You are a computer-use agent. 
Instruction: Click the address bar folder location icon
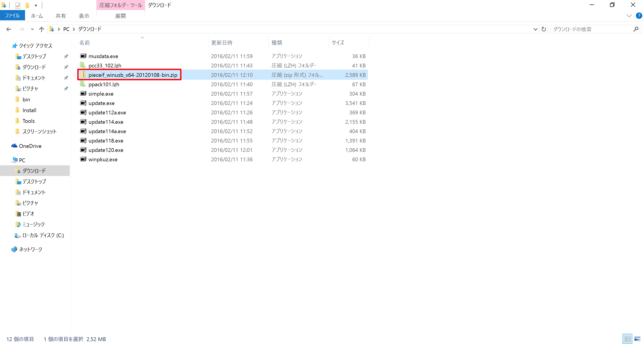pyautogui.click(x=52, y=29)
